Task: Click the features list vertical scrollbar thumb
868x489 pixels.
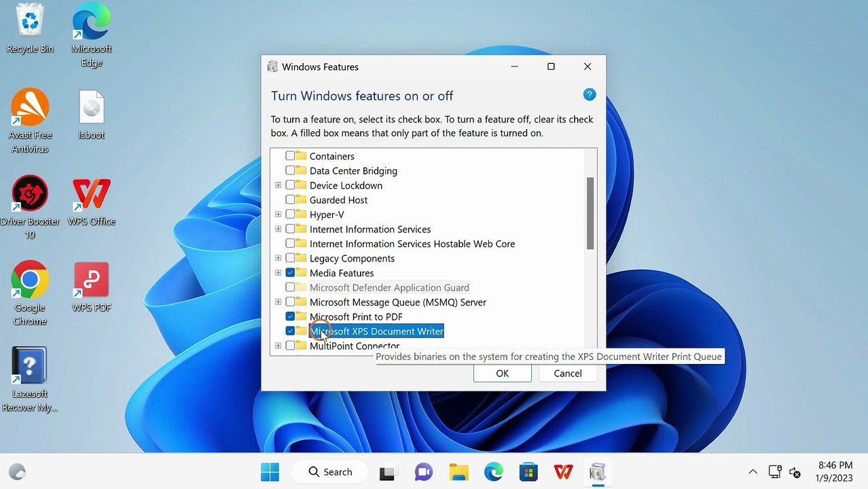Action: click(x=590, y=213)
